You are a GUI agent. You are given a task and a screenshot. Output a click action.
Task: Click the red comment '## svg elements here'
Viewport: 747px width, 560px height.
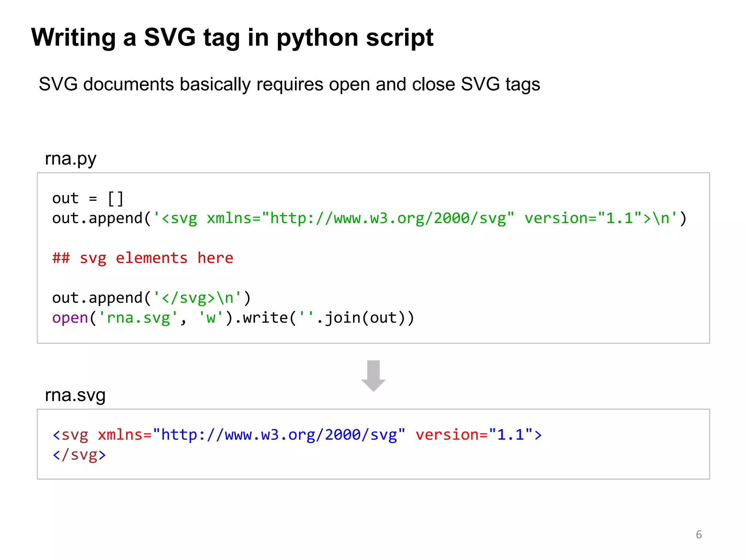tap(143, 258)
